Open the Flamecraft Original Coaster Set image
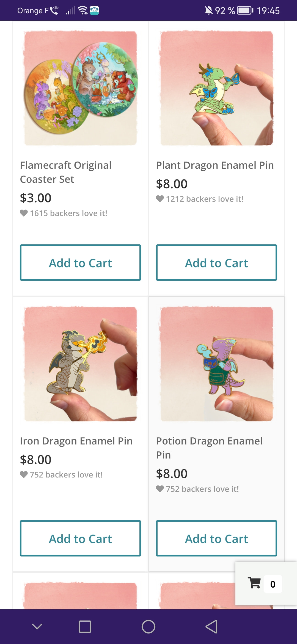297x644 pixels. tap(80, 88)
